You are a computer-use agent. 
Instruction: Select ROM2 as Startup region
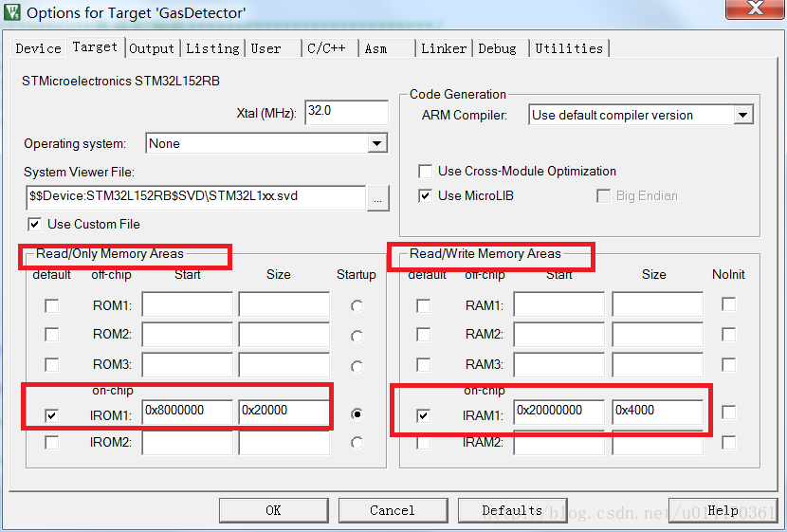tap(357, 336)
